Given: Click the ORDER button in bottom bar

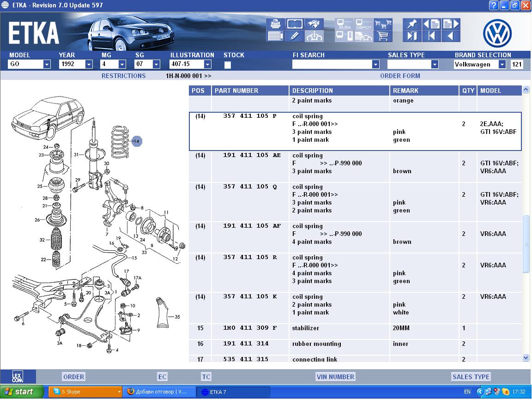Looking at the screenshot, I should [73, 377].
